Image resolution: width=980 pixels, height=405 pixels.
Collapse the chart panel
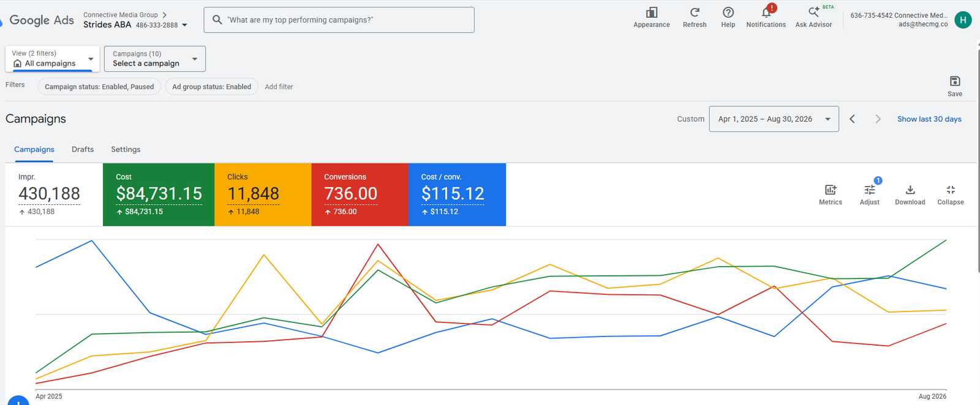[x=951, y=190]
